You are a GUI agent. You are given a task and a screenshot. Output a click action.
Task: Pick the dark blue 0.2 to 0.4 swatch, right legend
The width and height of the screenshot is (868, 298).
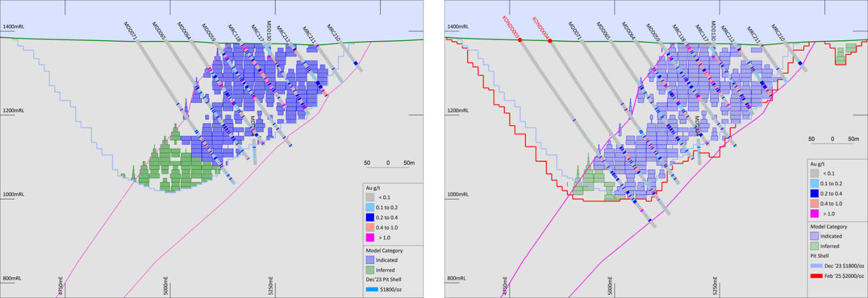[814, 194]
